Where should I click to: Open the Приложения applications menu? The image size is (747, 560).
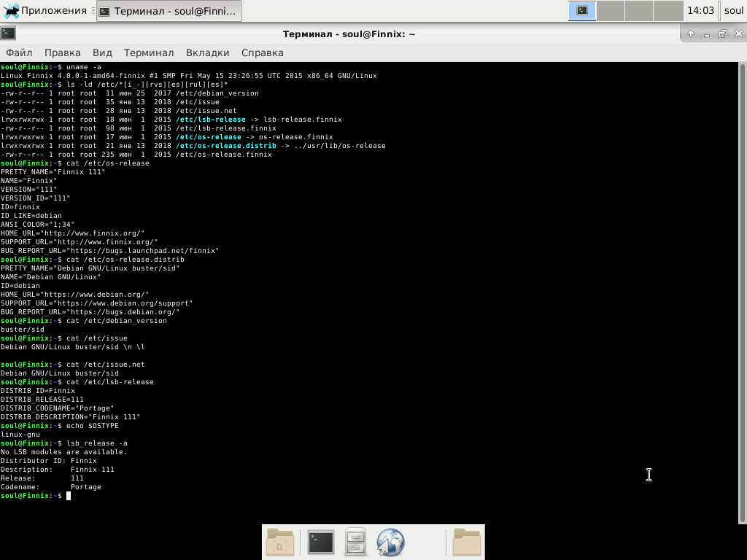(44, 10)
